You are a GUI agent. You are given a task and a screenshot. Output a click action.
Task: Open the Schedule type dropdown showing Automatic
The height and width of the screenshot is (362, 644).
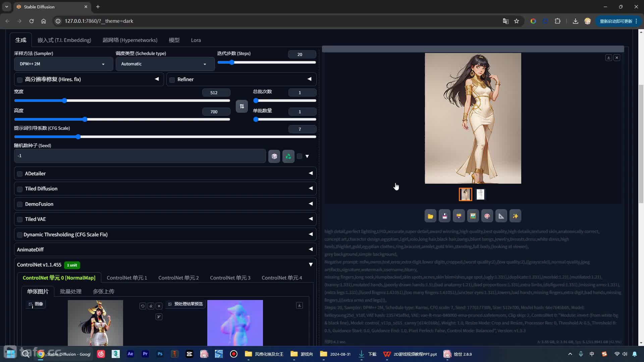coord(165,64)
